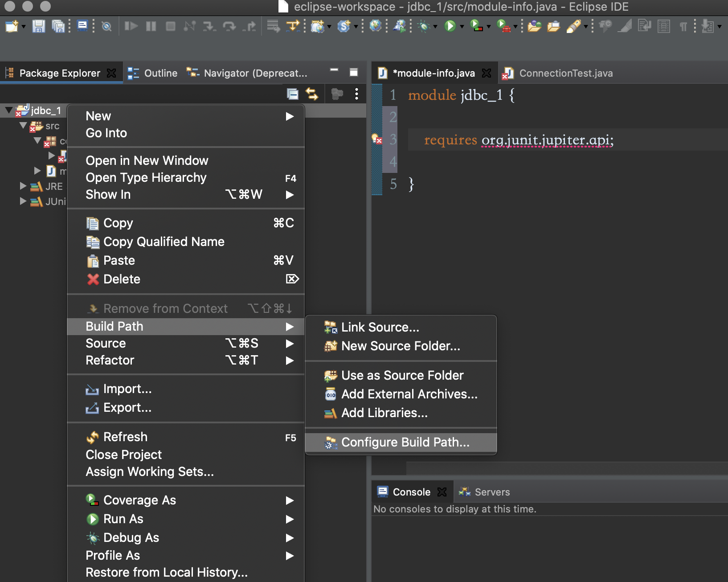728x582 pixels.
Task: Open the Package Explorer view menu
Action: [356, 94]
